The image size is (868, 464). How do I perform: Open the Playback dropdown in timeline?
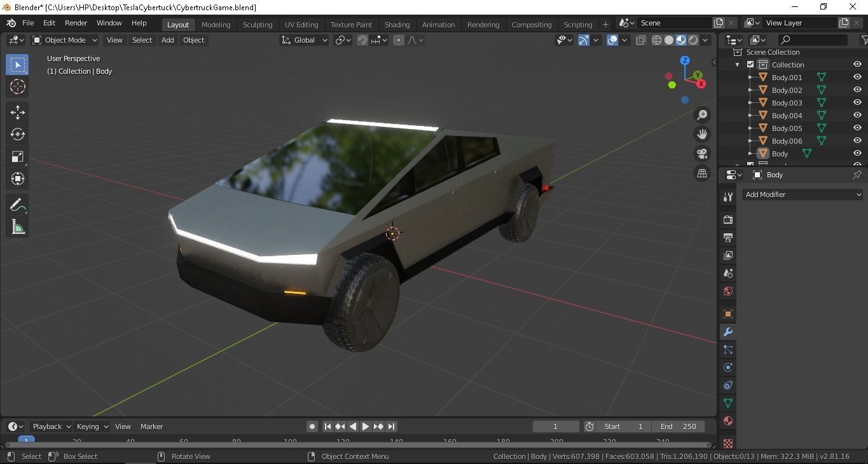[52, 426]
